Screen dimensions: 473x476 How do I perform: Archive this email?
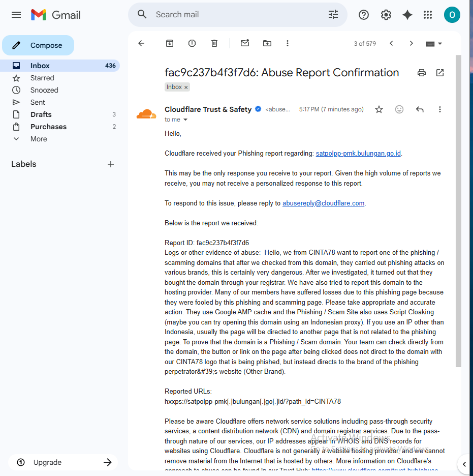click(170, 43)
